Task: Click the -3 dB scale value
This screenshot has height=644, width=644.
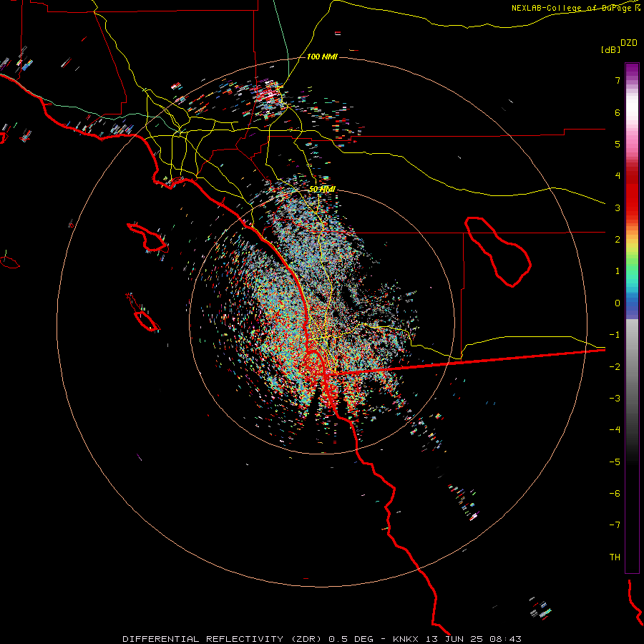Action: pyautogui.click(x=615, y=398)
